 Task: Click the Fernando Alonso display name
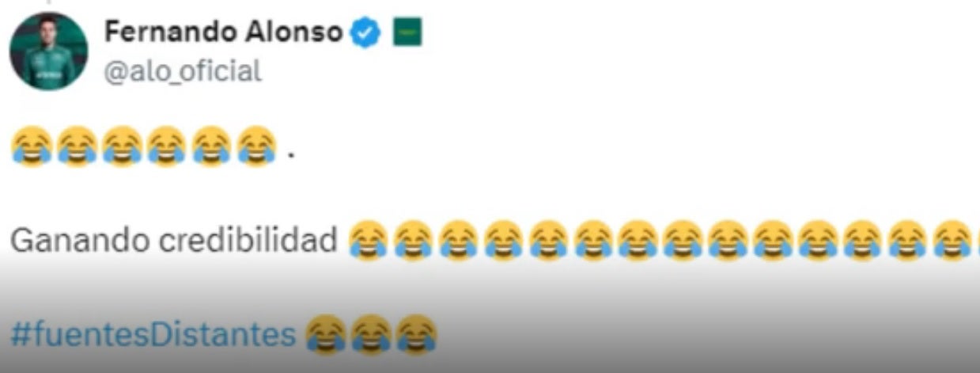pos(223,32)
